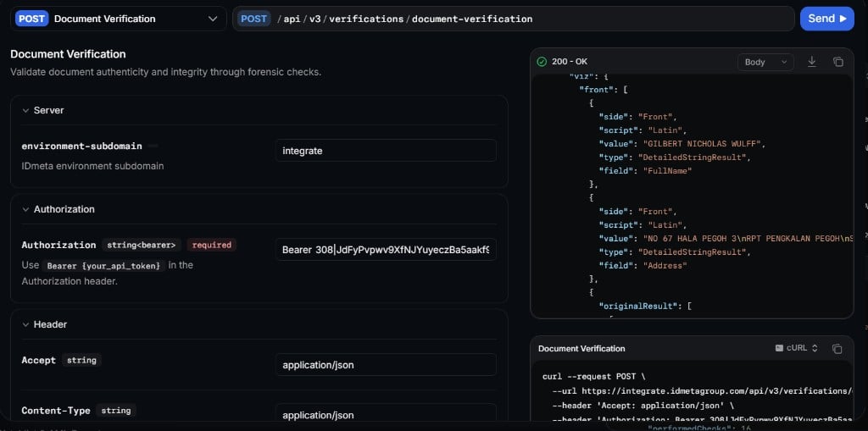Copy the 200 - OK response body
This screenshot has width=868, height=431.
pyautogui.click(x=838, y=62)
